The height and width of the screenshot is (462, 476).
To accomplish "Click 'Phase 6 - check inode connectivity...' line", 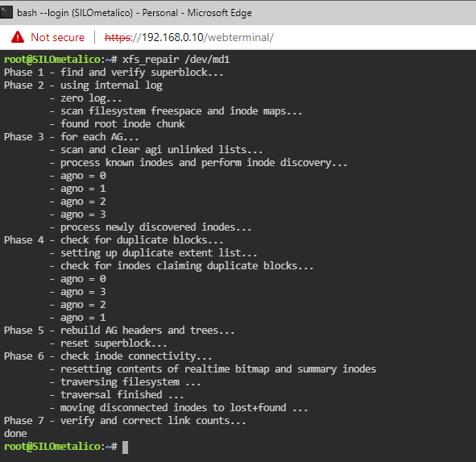I will pyautogui.click(x=108, y=356).
